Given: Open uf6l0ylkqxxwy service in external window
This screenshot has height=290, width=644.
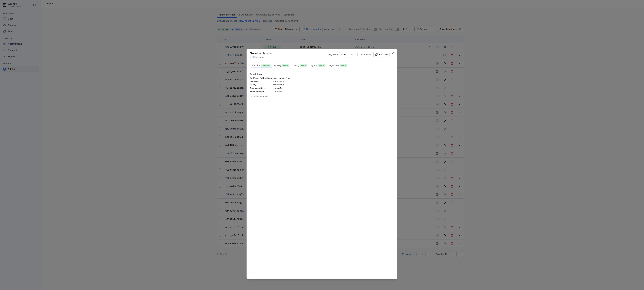Looking at the screenshot, I should (437, 47).
